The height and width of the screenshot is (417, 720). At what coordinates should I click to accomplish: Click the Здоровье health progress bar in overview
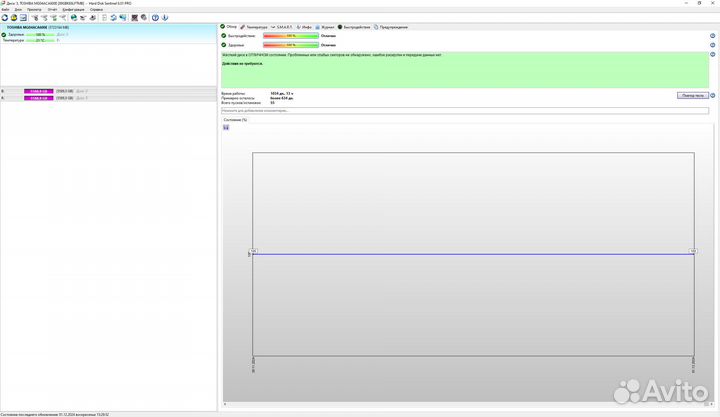(290, 45)
